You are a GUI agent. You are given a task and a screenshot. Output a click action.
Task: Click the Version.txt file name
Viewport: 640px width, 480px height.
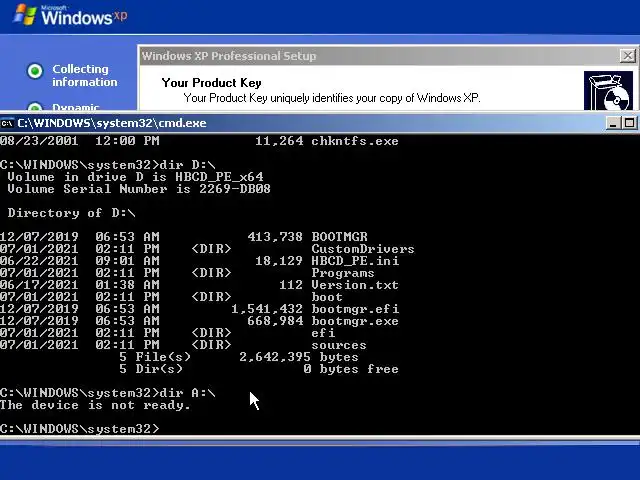click(355, 285)
